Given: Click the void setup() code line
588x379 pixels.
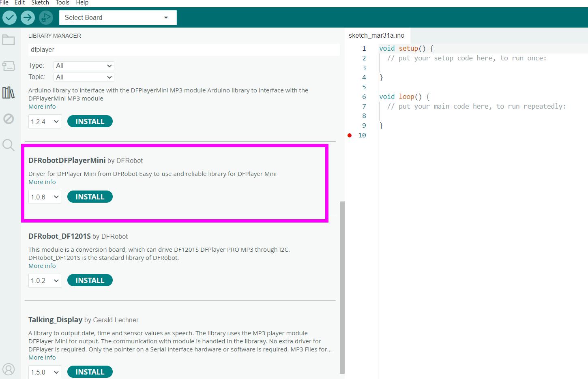Looking at the screenshot, I should pos(406,48).
